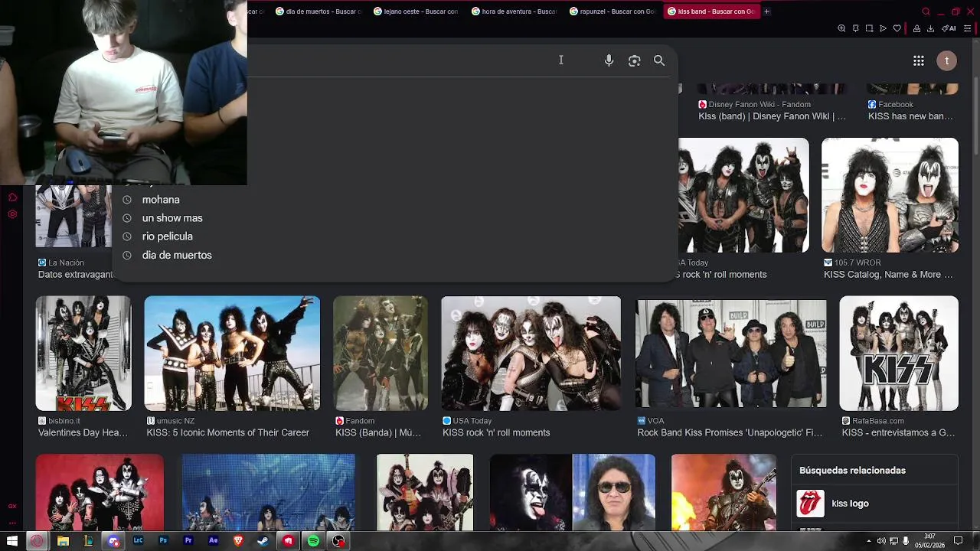Open Discord from the taskbar
This screenshot has width=980, height=551.
pos(113,541)
